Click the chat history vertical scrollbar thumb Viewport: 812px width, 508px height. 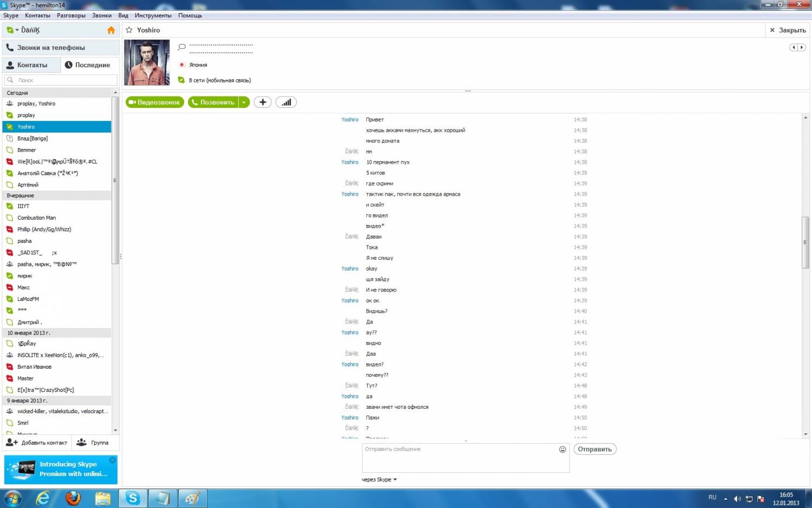click(805, 242)
